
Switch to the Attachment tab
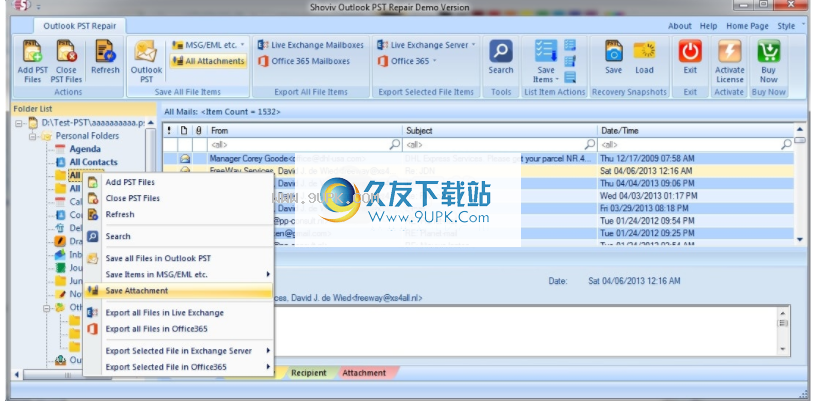[364, 373]
